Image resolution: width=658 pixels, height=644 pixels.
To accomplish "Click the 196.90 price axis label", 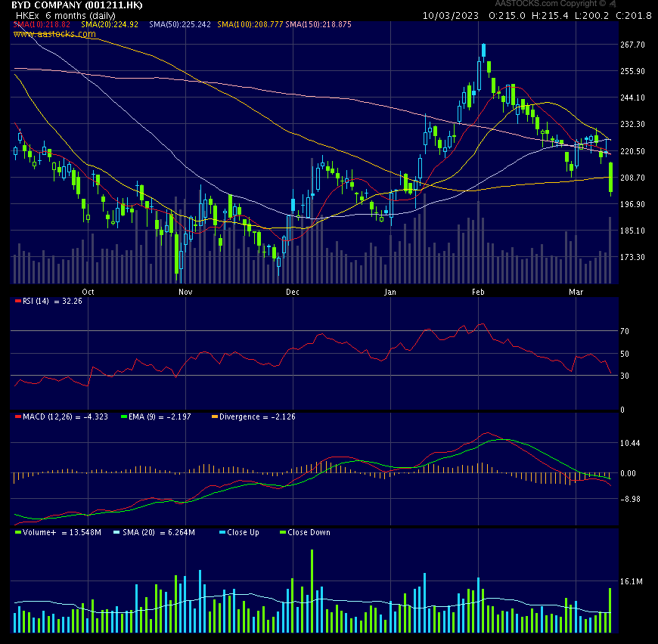I will (632, 204).
